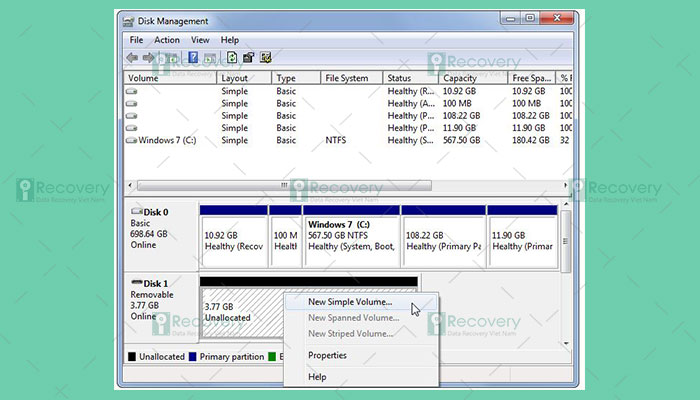This screenshot has height=400, width=700.
Task: Click the blue Primary partition legend swatch
Action: pos(192,357)
